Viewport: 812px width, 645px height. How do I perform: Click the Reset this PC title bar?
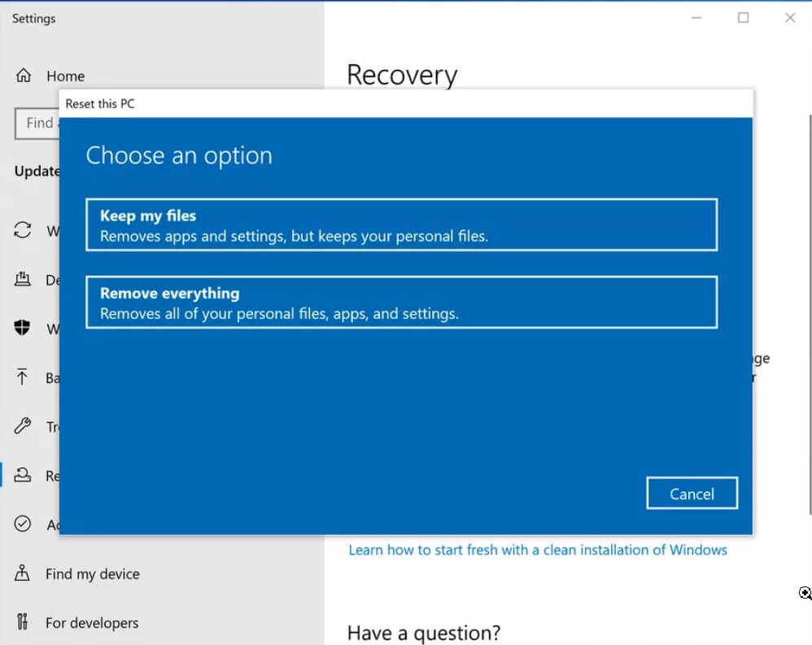click(407, 103)
